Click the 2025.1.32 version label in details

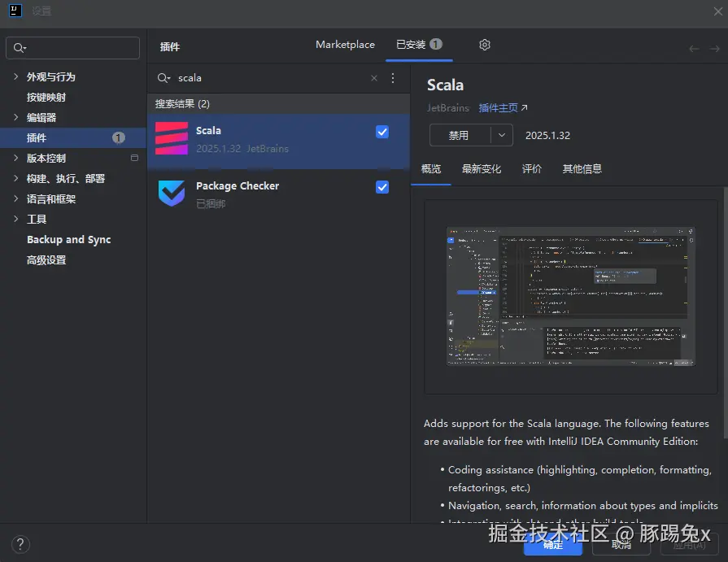(x=547, y=136)
